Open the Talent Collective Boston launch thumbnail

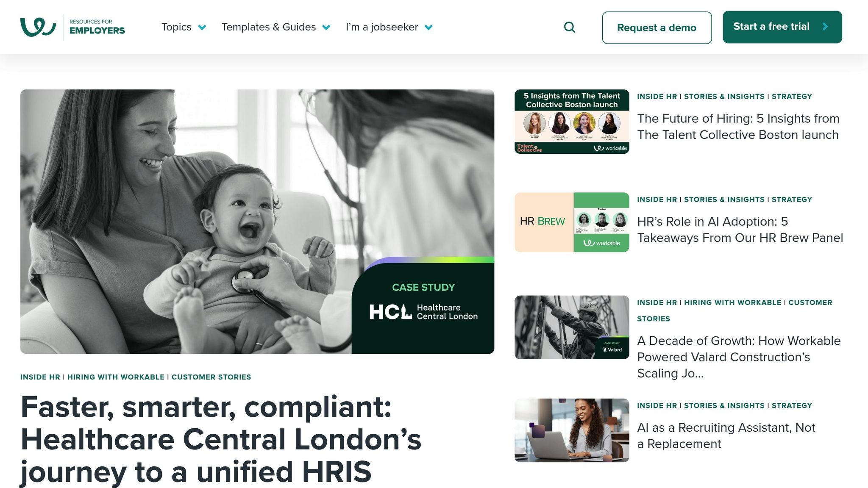(572, 122)
